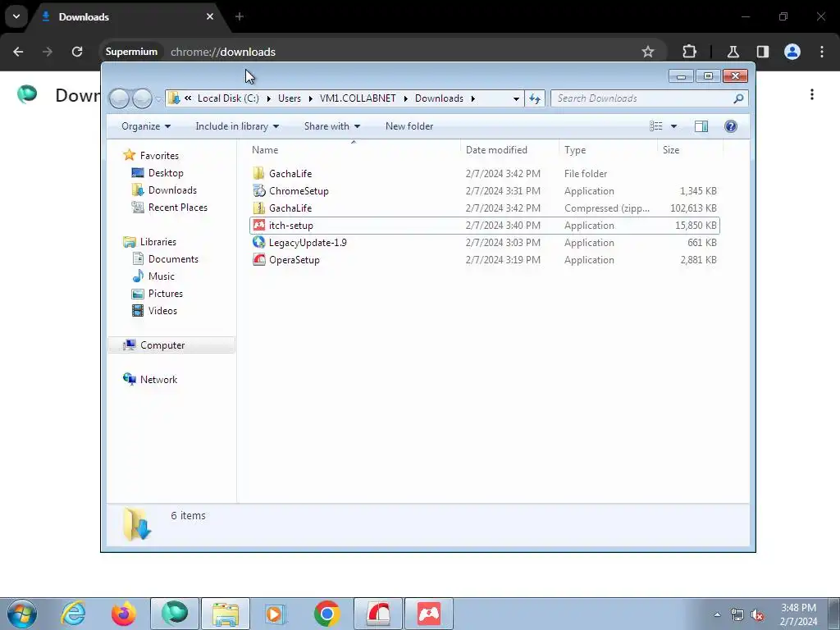Open the Supermium labs flask icon

tap(733, 52)
